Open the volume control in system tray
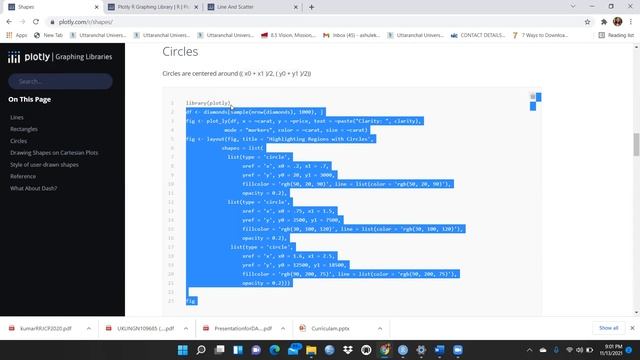This screenshot has height=360, width=640. 580,350
